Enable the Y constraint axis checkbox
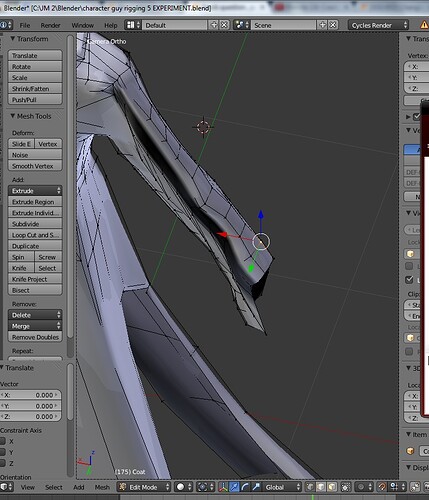 click(3, 452)
